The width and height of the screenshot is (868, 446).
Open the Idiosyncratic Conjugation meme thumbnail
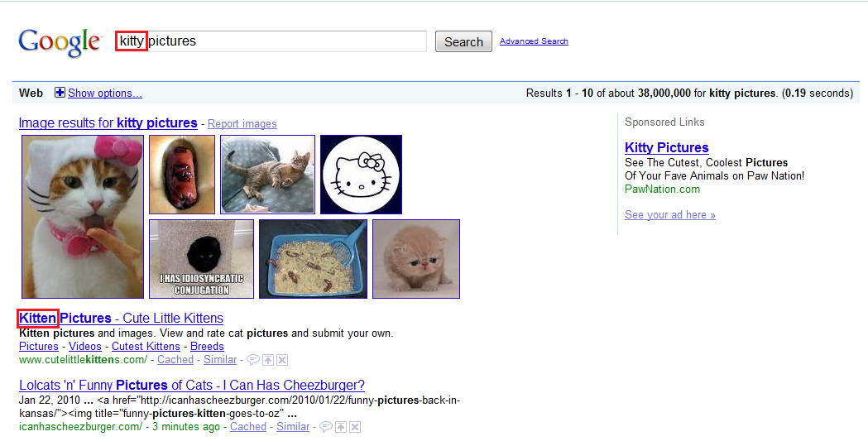[x=202, y=259]
